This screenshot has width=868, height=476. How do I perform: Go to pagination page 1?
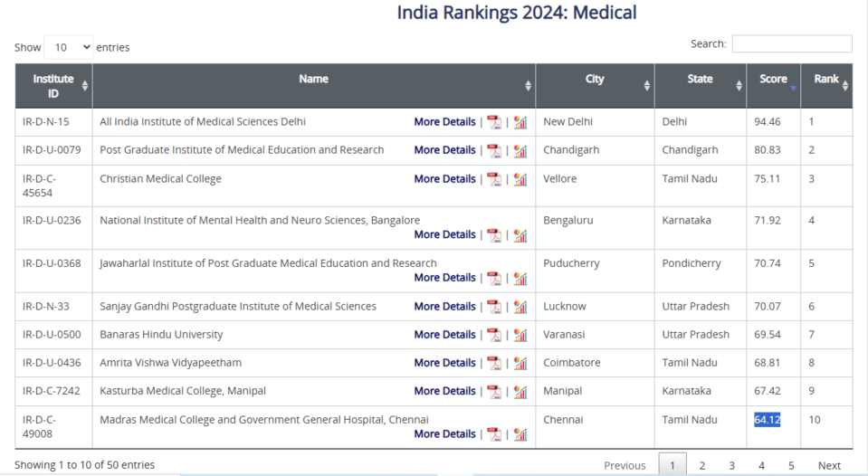[x=672, y=465]
